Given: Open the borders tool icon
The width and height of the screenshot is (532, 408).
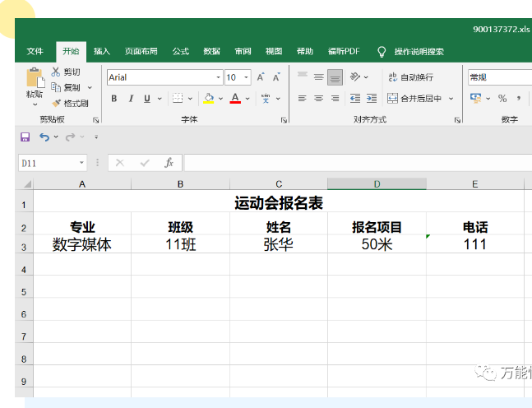Looking at the screenshot, I should tap(178, 99).
